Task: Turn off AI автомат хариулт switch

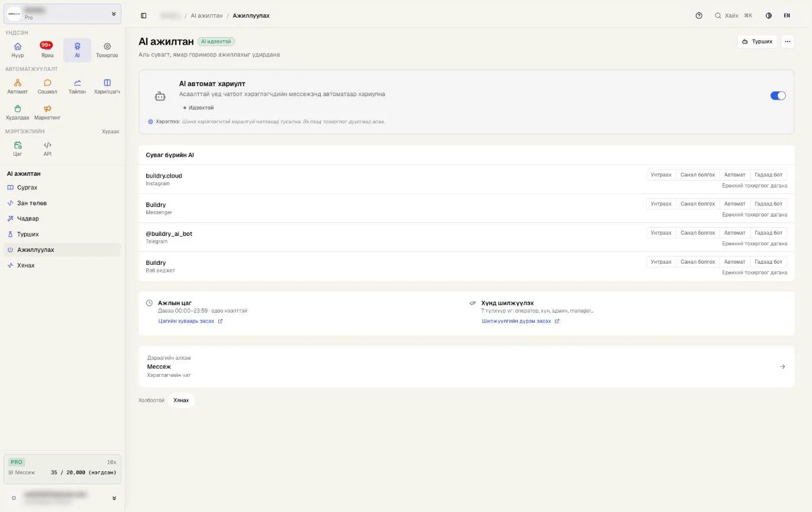Action: 778,96
